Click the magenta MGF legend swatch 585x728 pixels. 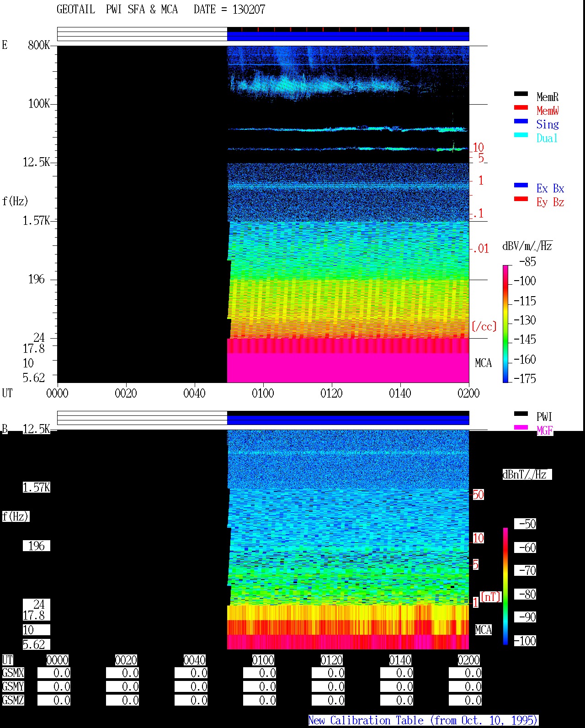(521, 427)
